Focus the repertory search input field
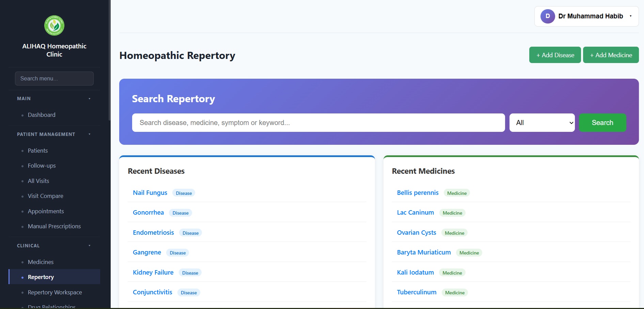Image resolution: width=644 pixels, height=309 pixels. 318,123
